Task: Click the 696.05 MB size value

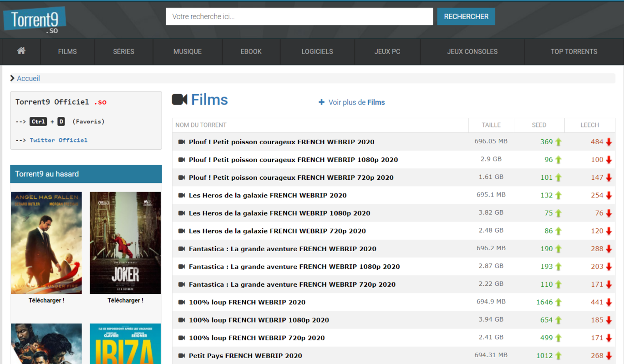Action: pyautogui.click(x=491, y=142)
